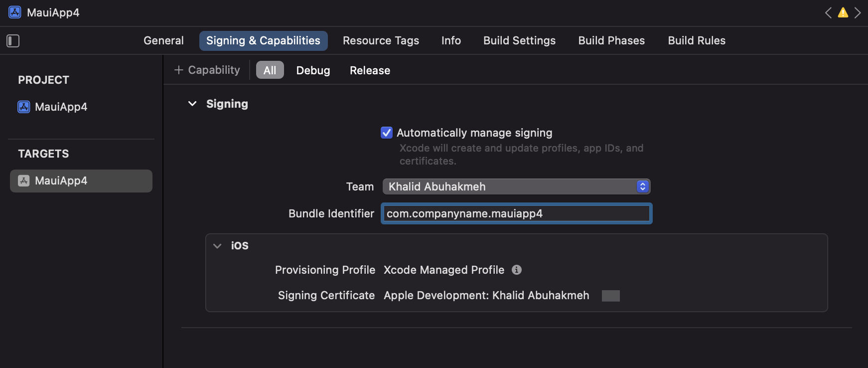The width and height of the screenshot is (868, 368).
Task: Select MauiApp4 under TARGETS
Action: tap(81, 181)
